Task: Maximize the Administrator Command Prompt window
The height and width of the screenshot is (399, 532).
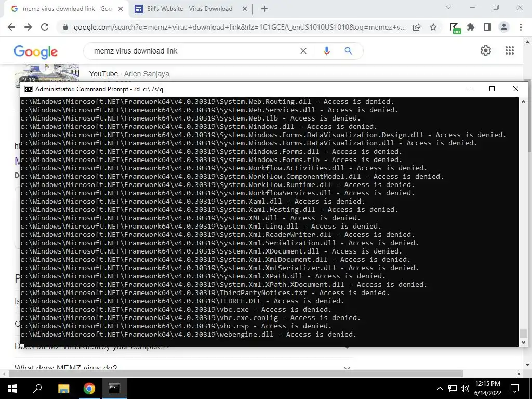Action: tap(492, 89)
